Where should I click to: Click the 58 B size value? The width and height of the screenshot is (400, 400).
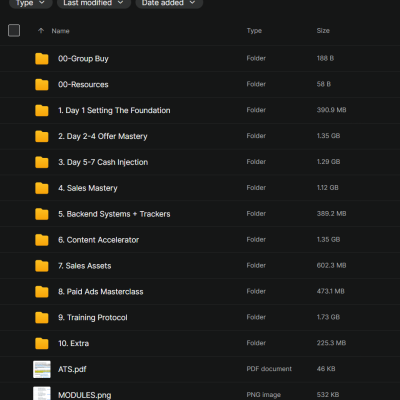click(x=324, y=84)
